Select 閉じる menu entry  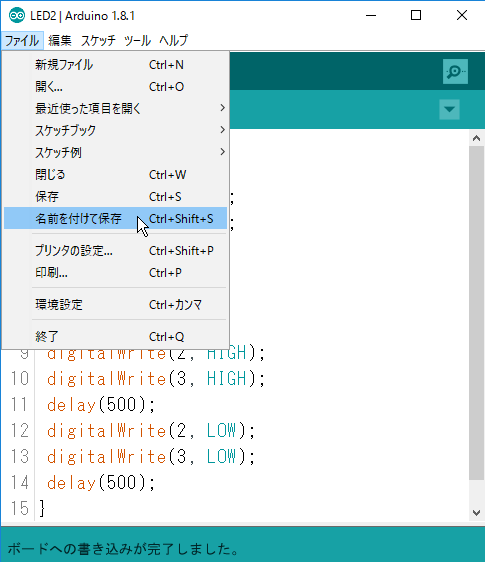(115, 175)
